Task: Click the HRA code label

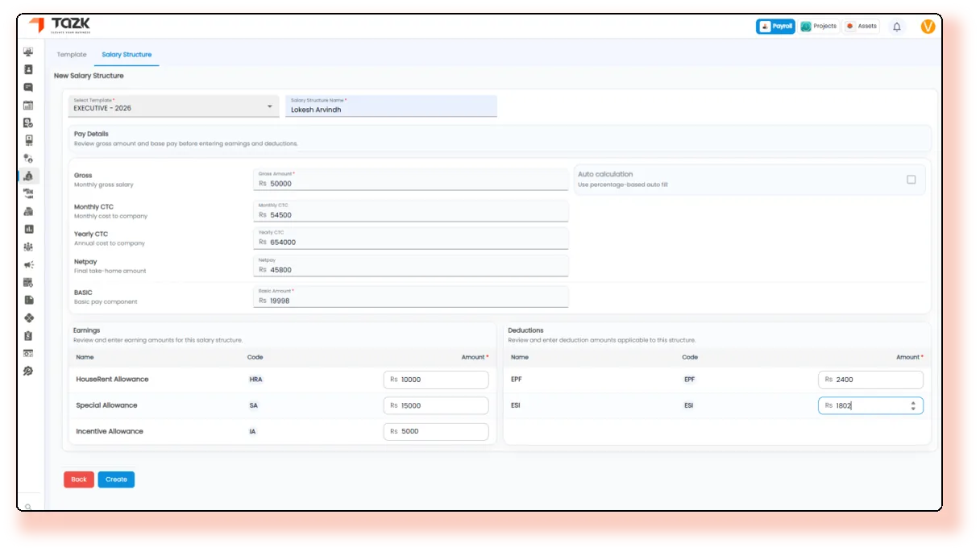Action: [255, 380]
